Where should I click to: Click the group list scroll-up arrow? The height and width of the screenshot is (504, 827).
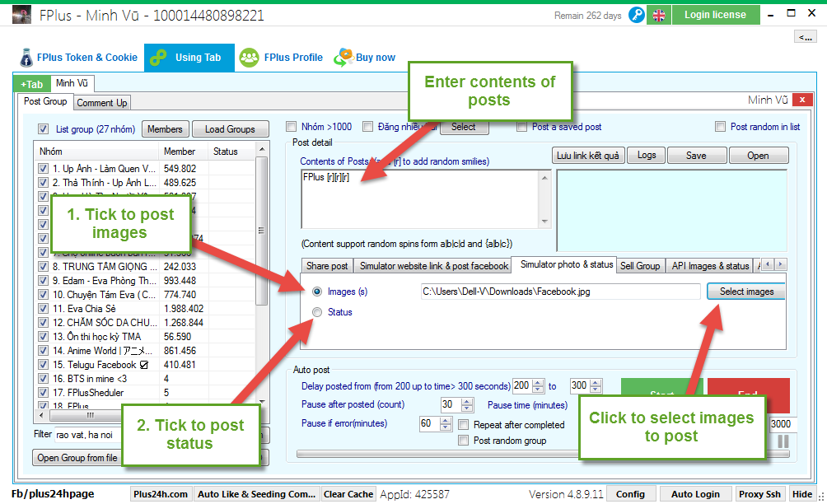click(262, 150)
